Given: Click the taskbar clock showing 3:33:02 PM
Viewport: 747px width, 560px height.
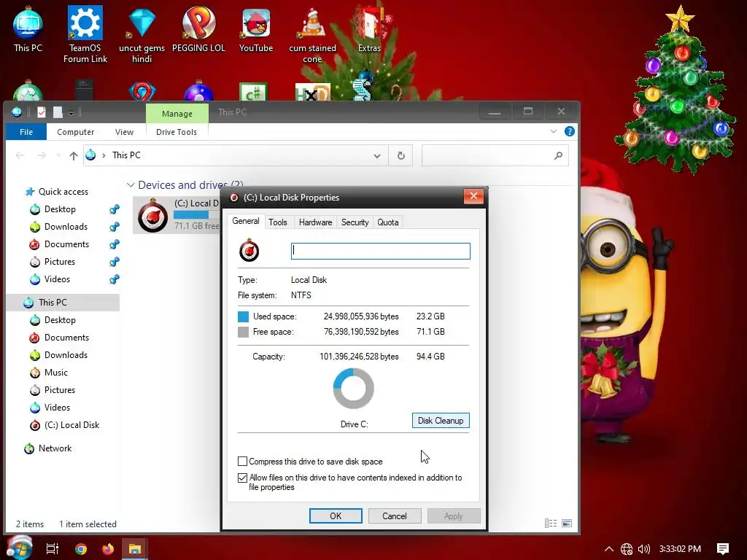Looking at the screenshot, I should (x=680, y=549).
